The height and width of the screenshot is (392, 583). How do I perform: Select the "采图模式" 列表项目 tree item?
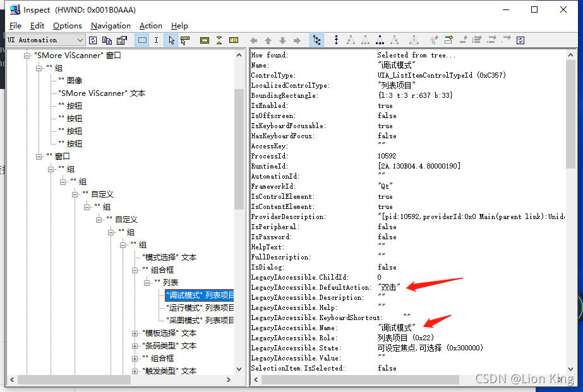(x=200, y=321)
